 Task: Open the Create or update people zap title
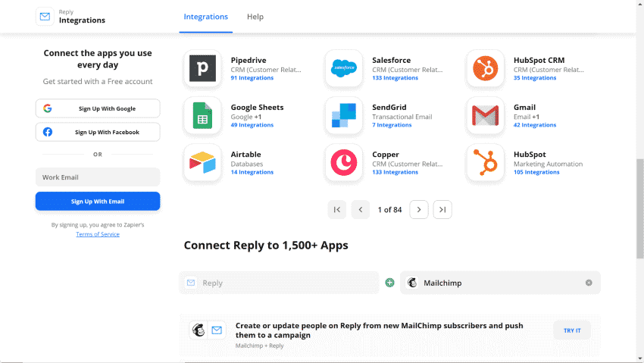pyautogui.click(x=379, y=330)
